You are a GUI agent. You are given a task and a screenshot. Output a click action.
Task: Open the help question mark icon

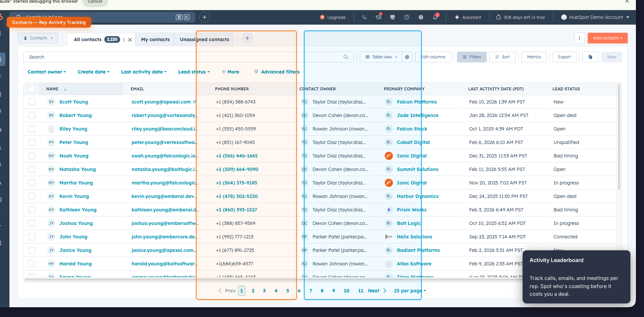pyautogui.click(x=407, y=17)
